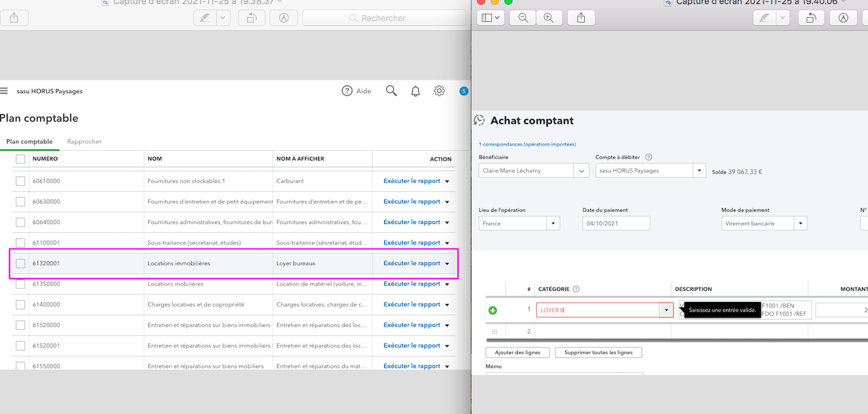Click the Ajouter des lignes button
This screenshot has width=868, height=414.
tap(517, 352)
